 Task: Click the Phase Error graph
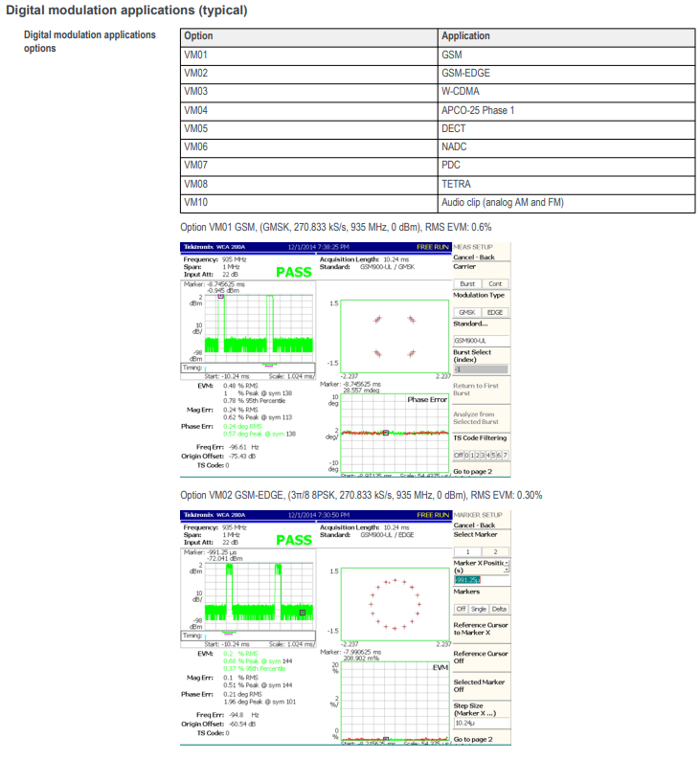pos(395,433)
